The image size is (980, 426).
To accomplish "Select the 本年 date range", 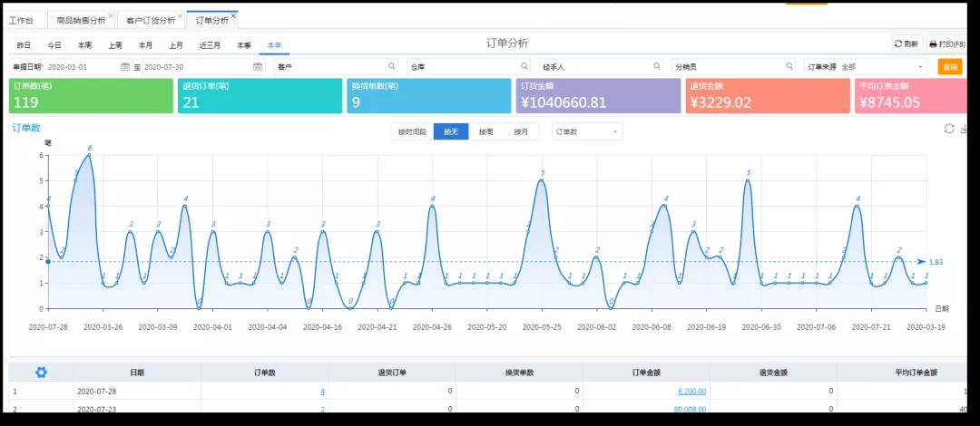I will 274,45.
